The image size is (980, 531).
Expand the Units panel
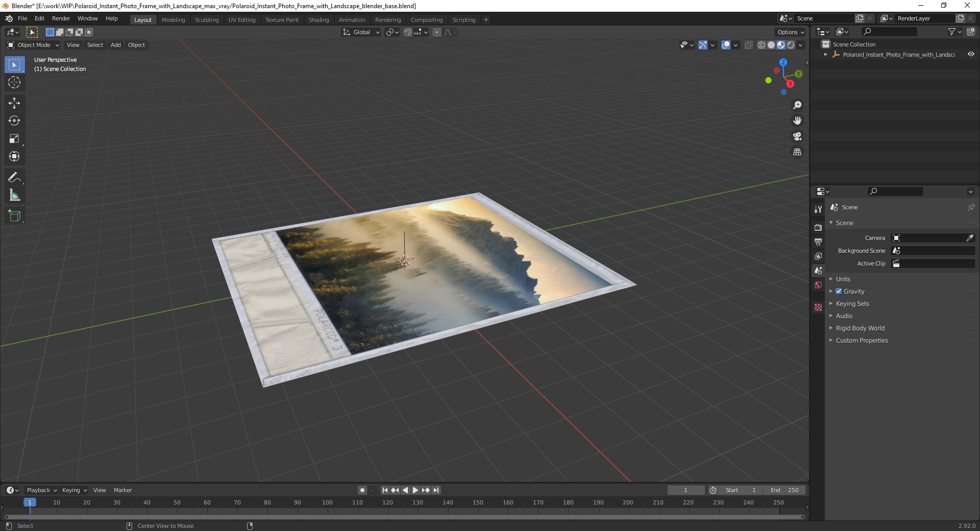pyautogui.click(x=843, y=279)
